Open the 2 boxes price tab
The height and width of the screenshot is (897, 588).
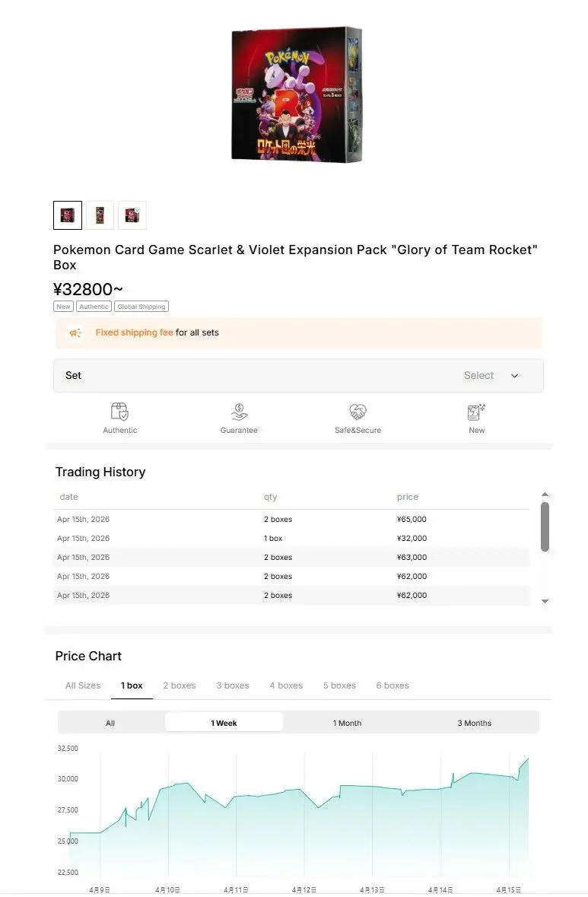(x=180, y=685)
